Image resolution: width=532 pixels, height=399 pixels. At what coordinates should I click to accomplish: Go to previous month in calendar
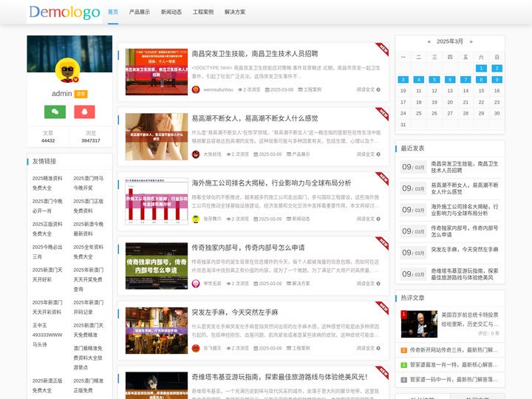429,41
